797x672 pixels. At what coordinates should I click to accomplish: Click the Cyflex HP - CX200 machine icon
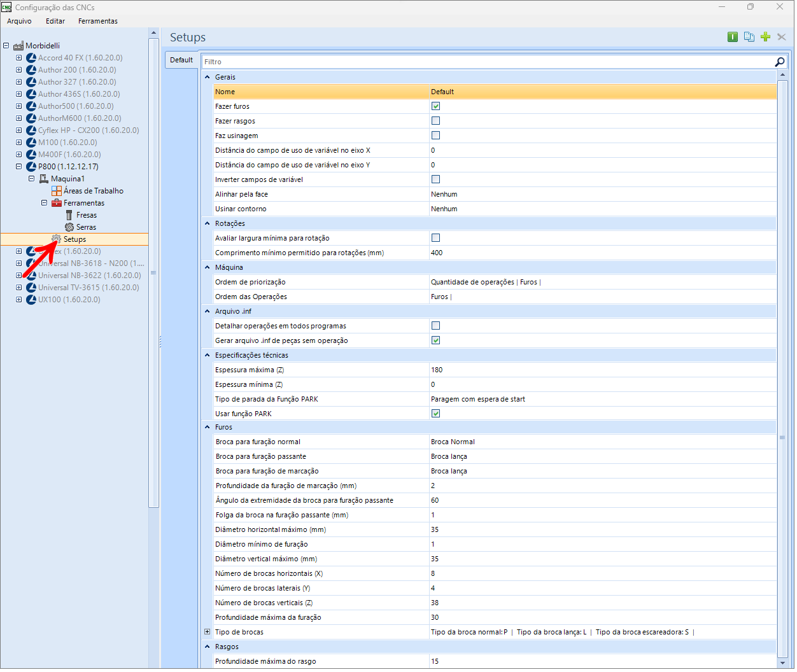click(31, 130)
